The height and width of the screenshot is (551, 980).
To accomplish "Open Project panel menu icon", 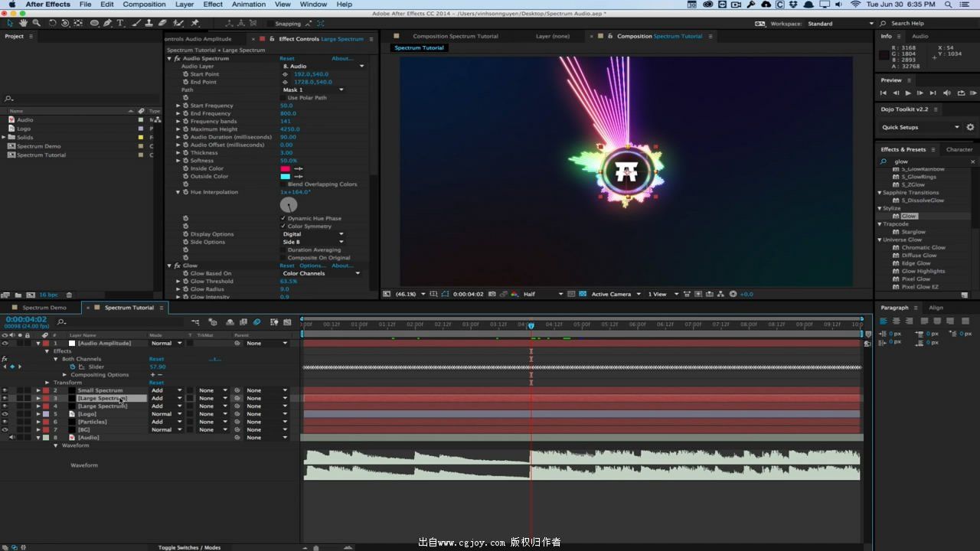I will click(x=29, y=36).
